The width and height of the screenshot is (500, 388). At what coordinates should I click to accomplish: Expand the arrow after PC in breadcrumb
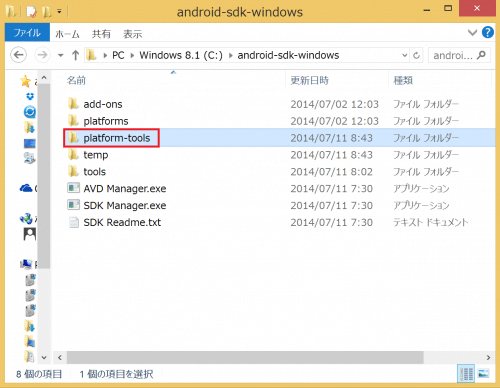132,56
